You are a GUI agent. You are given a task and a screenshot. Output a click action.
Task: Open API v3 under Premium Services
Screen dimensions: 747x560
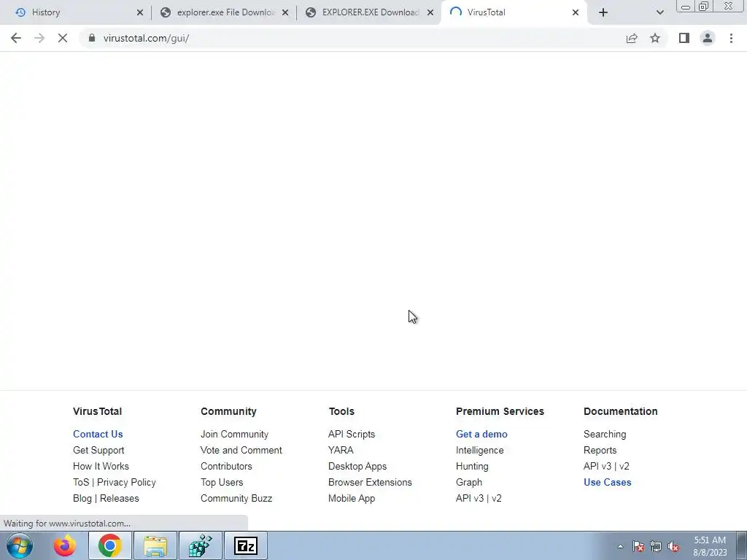click(x=470, y=498)
